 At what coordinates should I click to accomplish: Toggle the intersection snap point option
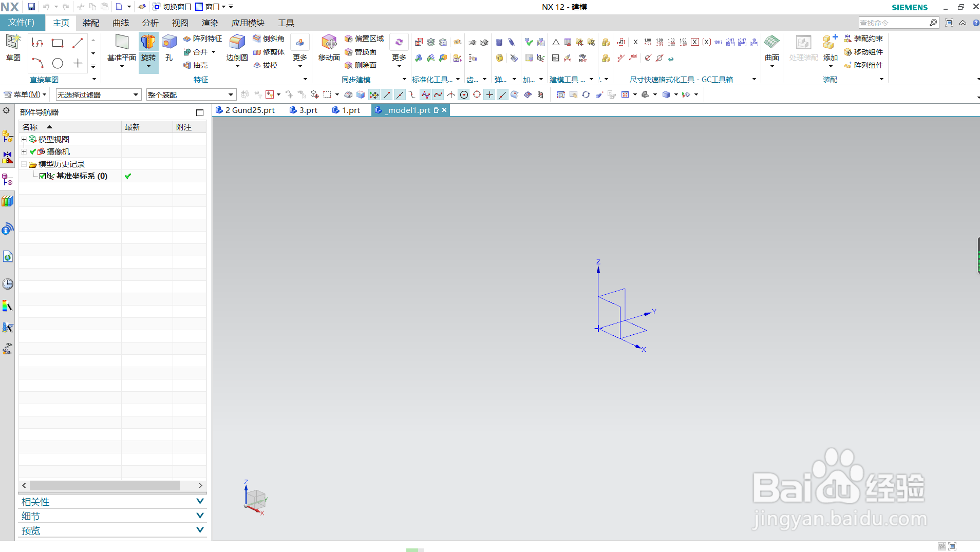pos(451,94)
